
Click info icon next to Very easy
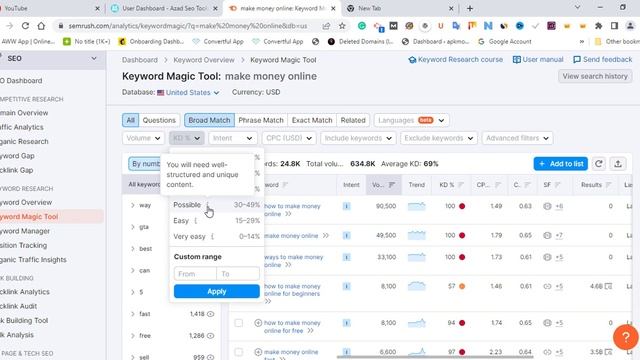(213, 236)
